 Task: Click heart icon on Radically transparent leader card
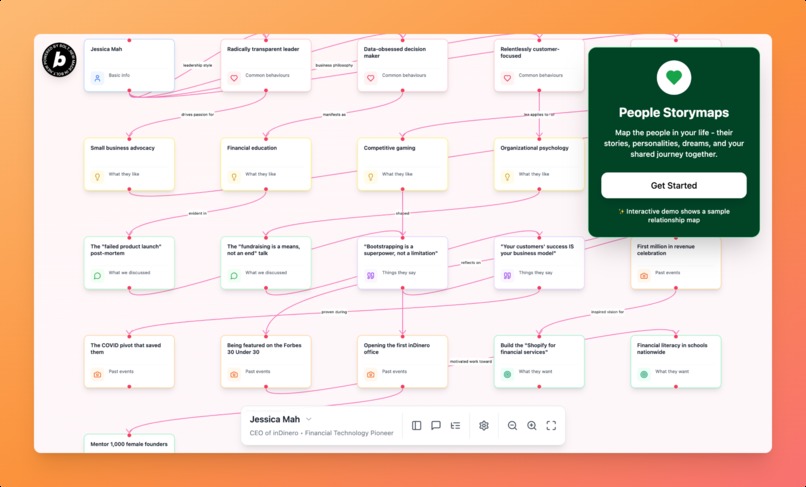point(234,78)
